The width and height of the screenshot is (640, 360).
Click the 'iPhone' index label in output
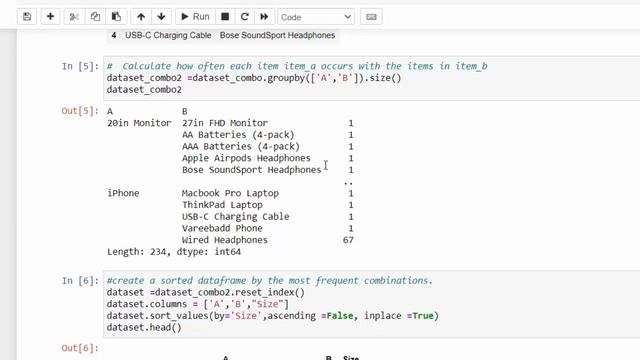coord(123,193)
